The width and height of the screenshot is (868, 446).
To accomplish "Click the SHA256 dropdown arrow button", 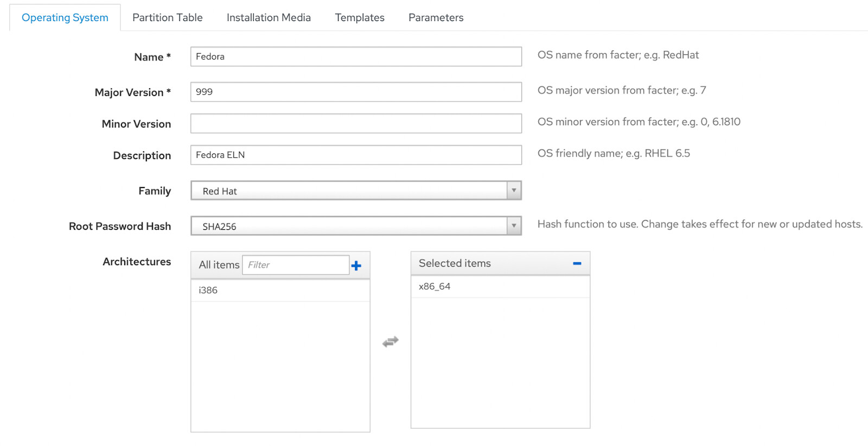I will tap(514, 226).
